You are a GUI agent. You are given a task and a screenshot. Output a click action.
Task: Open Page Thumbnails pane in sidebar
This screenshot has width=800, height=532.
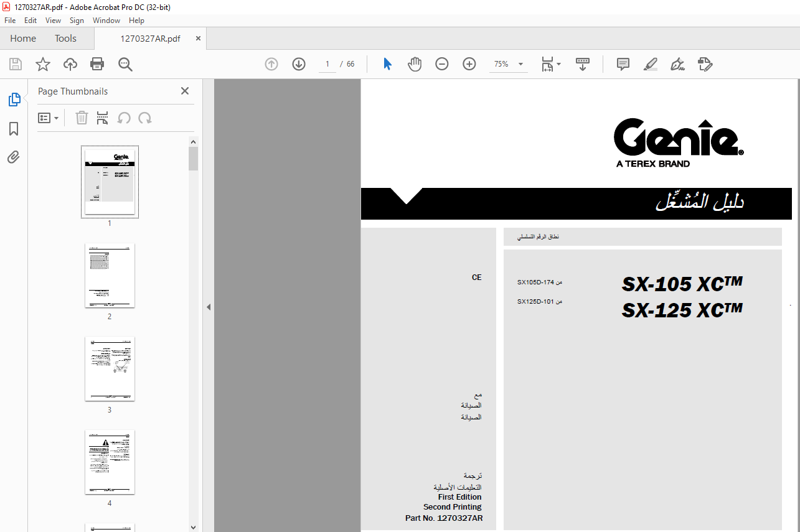14,100
